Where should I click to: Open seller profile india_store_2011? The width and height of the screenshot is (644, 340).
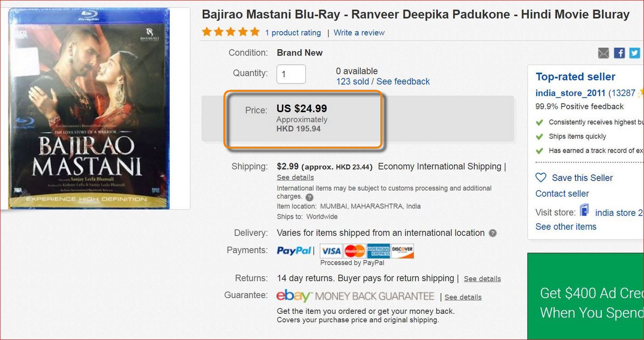coord(570,93)
